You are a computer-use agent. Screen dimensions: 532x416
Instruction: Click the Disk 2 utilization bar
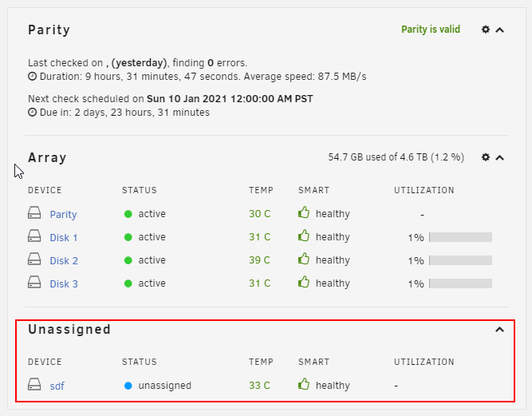click(460, 260)
